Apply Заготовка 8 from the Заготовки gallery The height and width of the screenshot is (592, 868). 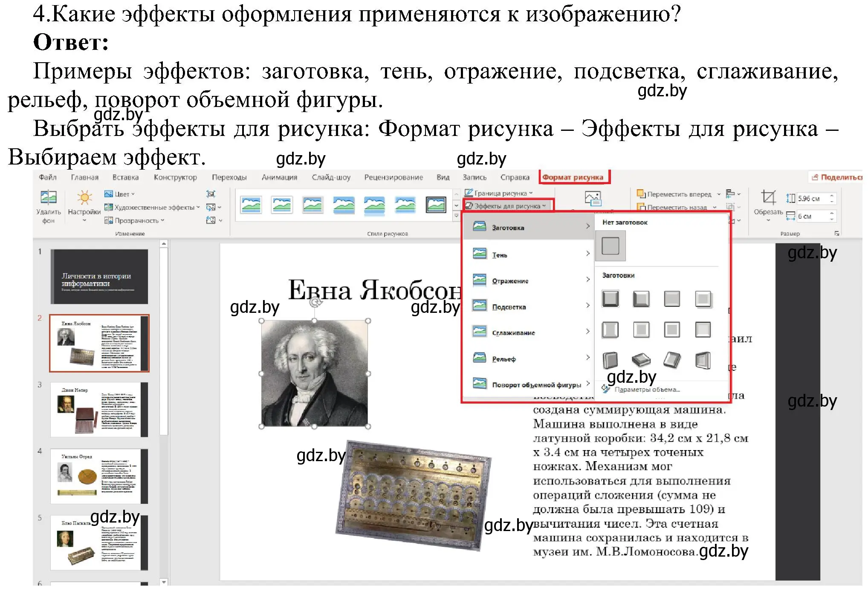(703, 329)
